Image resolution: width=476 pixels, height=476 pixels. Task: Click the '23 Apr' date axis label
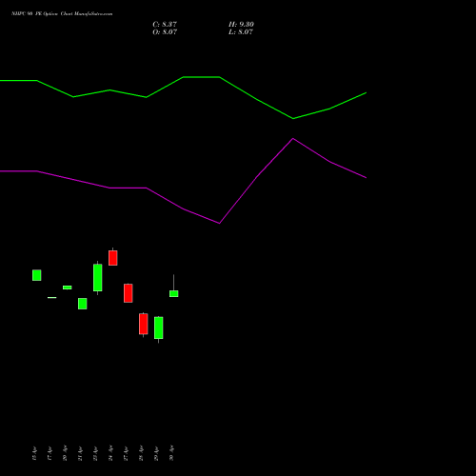[x=95, y=453]
